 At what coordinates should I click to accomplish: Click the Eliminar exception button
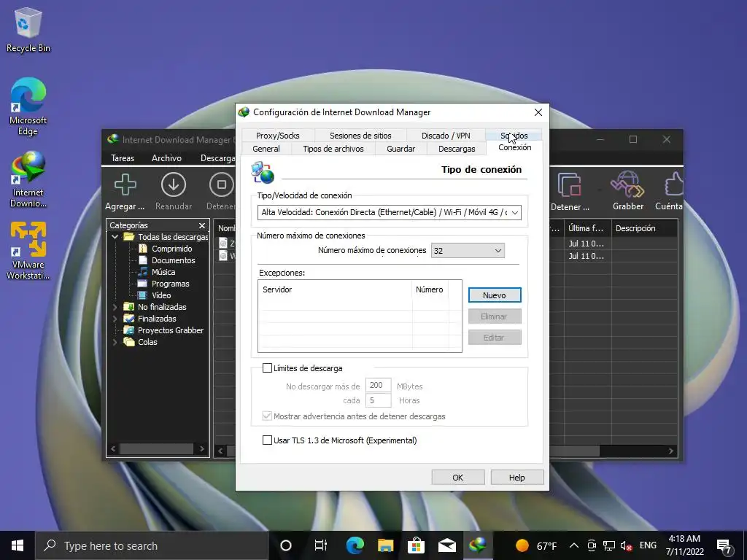point(495,316)
